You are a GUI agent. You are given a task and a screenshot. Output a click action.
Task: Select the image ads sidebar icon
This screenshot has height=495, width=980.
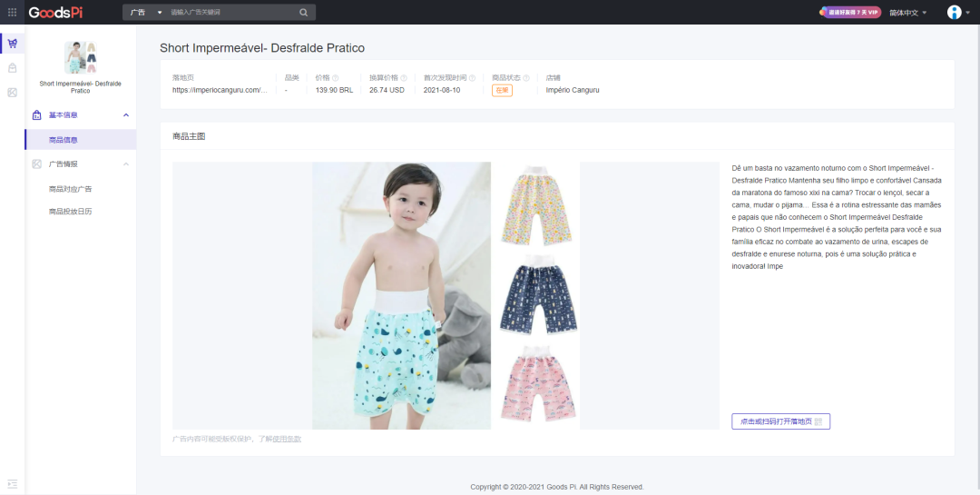click(13, 93)
